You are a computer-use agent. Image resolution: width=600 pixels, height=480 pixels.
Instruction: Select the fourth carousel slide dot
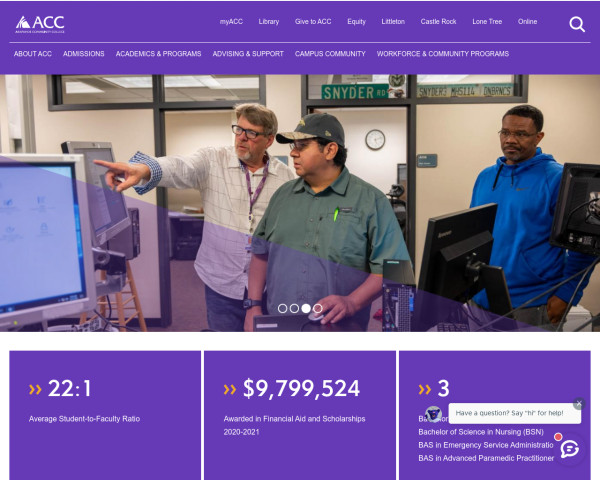tap(318, 309)
